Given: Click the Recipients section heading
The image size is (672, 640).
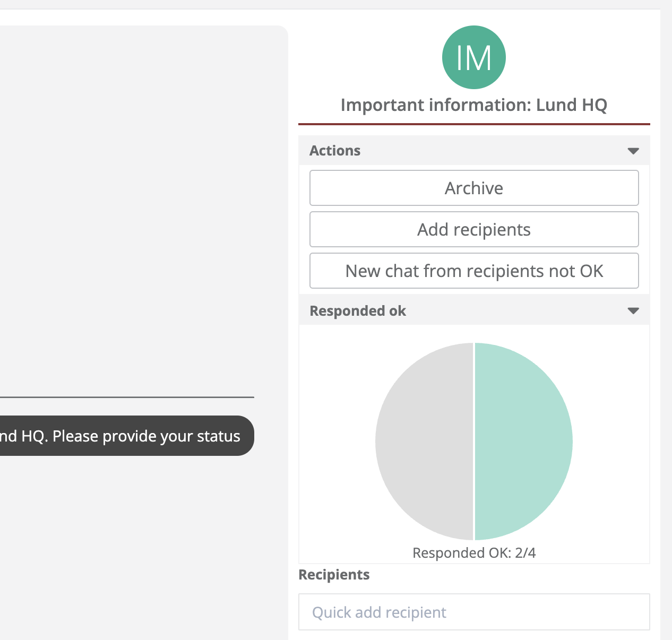Looking at the screenshot, I should 334,575.
